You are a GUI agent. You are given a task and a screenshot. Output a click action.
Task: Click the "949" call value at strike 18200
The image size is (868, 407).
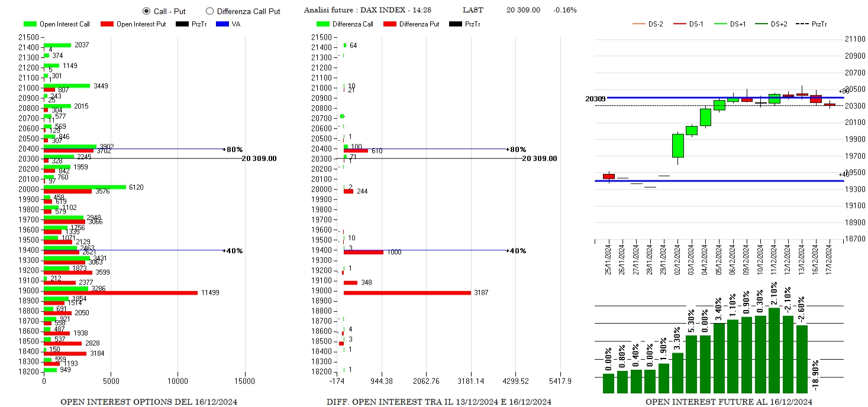(65, 370)
